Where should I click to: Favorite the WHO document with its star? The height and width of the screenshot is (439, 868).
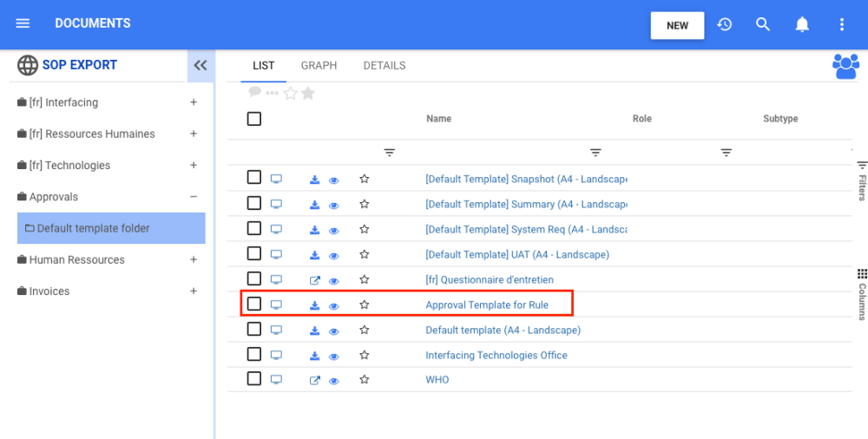click(365, 380)
